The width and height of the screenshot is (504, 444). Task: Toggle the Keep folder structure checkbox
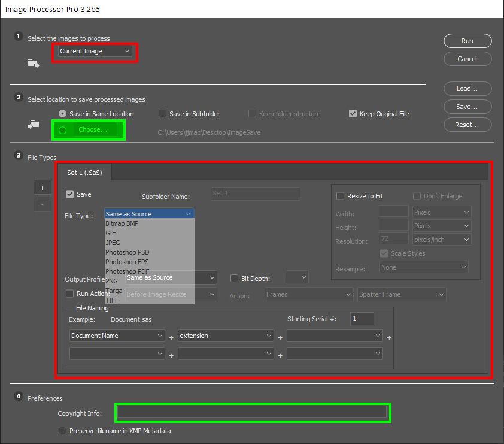click(x=253, y=114)
